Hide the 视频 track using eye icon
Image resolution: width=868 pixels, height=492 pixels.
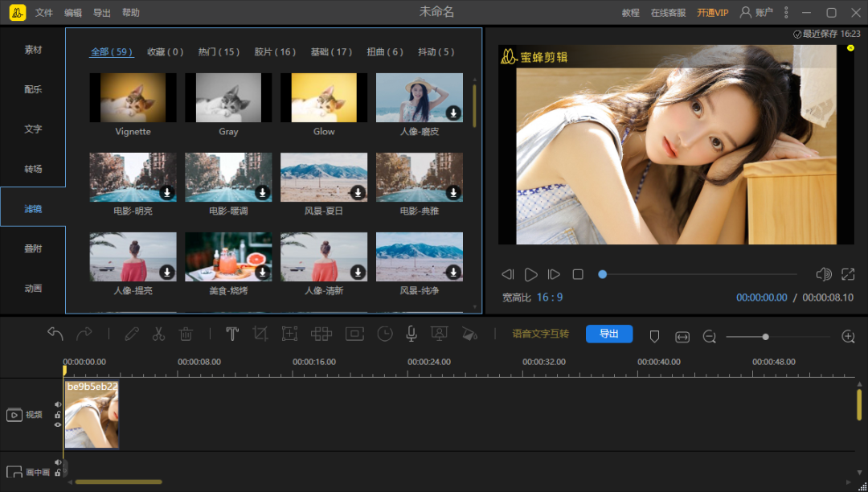[x=58, y=425]
